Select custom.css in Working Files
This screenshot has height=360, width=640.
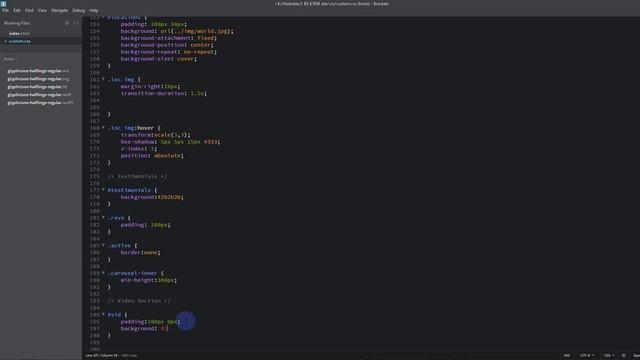[20, 41]
